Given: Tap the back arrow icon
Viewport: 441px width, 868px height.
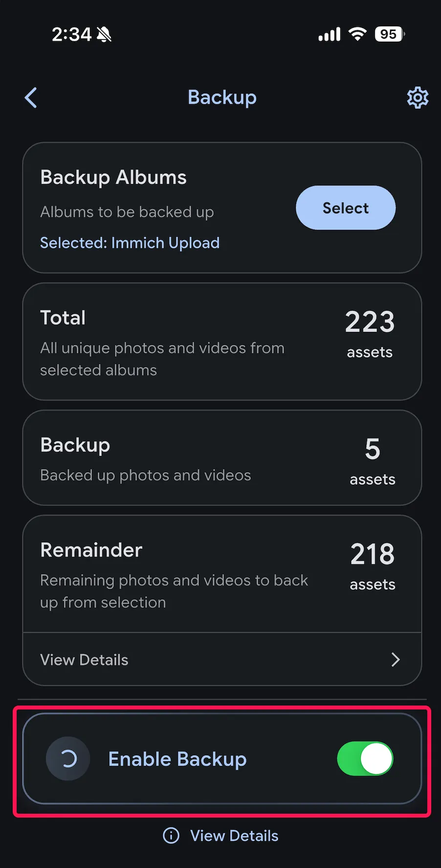Looking at the screenshot, I should [31, 98].
